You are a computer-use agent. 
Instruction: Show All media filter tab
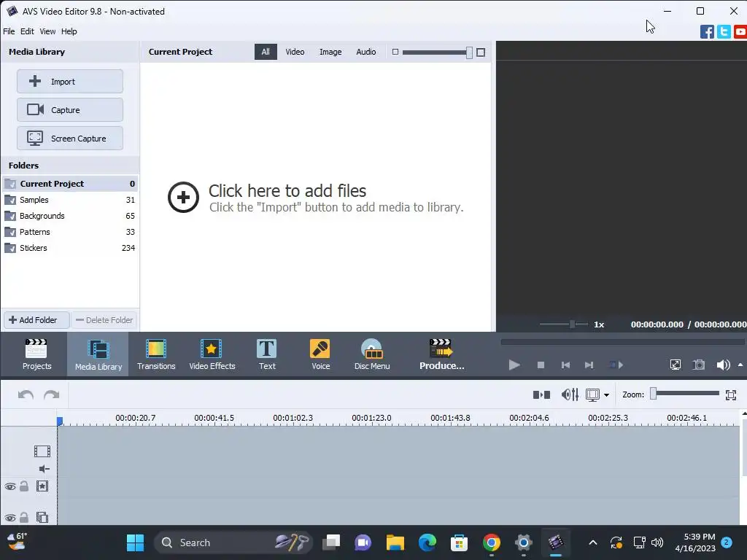coord(266,52)
